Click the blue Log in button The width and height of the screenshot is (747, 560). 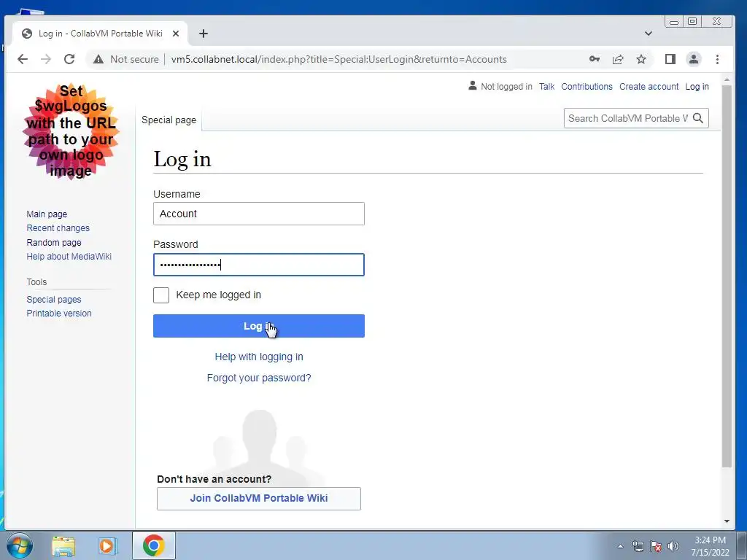pyautogui.click(x=259, y=326)
